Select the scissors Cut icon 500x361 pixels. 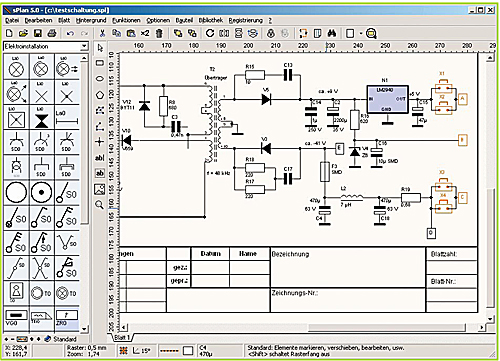tap(102, 33)
